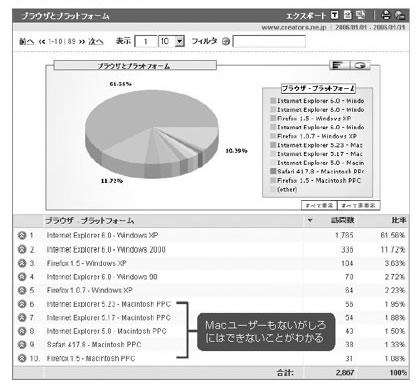Click row icon for Internet Explorer 6.0 - Windows 2000
This screenshot has width=420, height=390.
(22, 249)
